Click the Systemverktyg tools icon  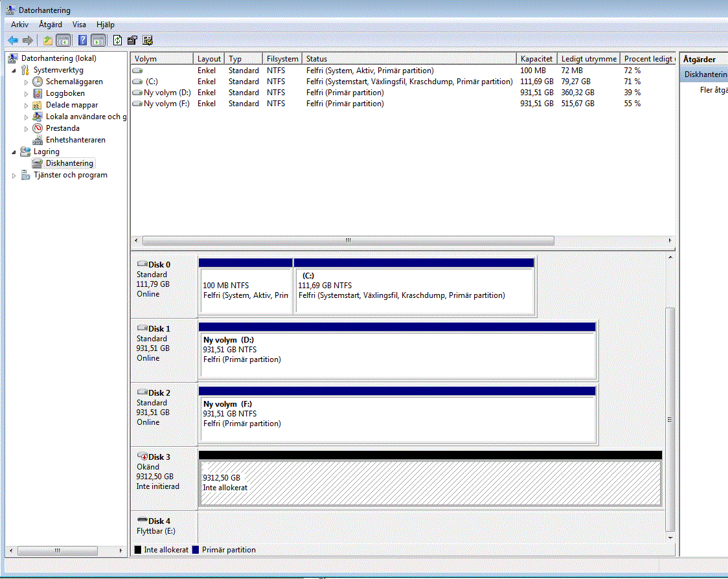point(25,70)
